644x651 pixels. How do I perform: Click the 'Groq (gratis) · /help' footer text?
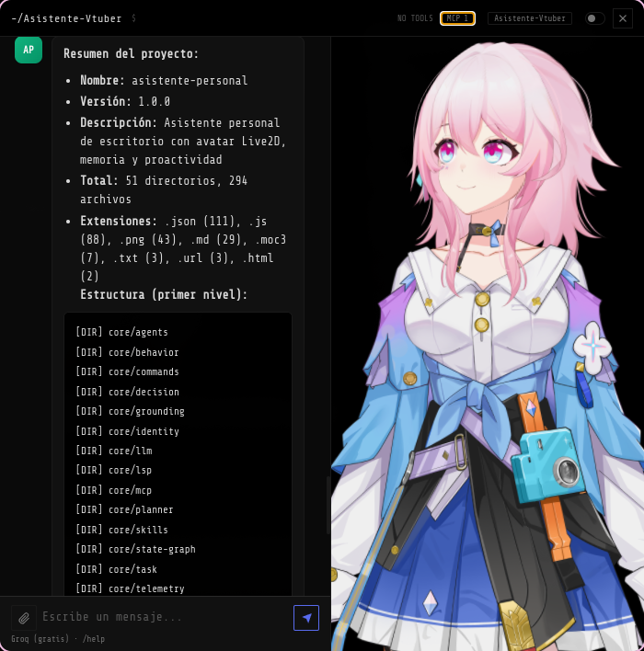(58, 639)
